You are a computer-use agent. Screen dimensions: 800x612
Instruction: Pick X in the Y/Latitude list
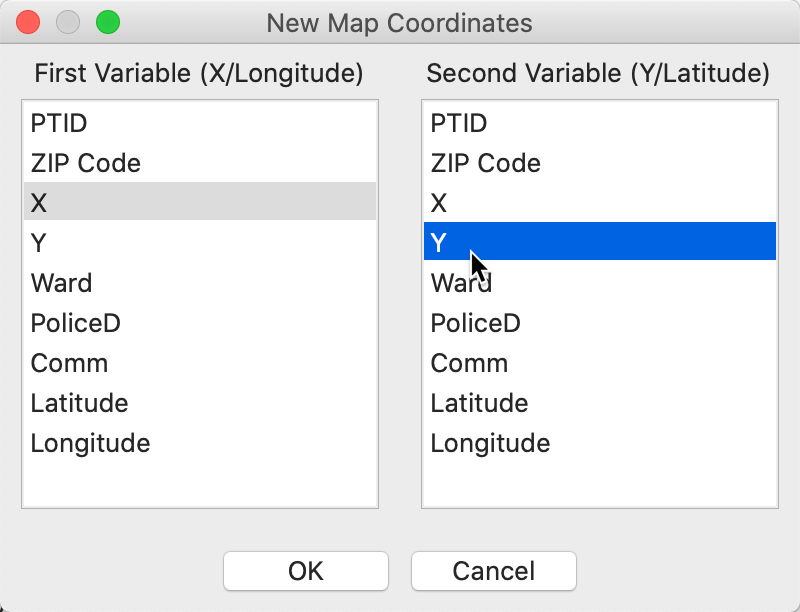tap(600, 202)
